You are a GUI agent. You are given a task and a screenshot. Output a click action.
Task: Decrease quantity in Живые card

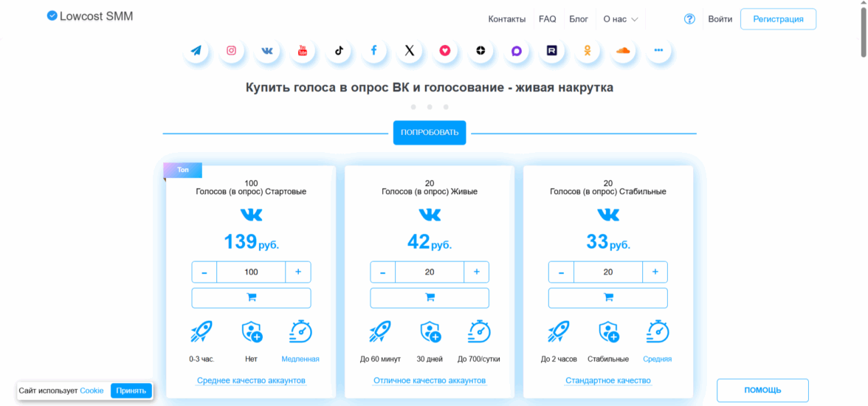pos(382,272)
